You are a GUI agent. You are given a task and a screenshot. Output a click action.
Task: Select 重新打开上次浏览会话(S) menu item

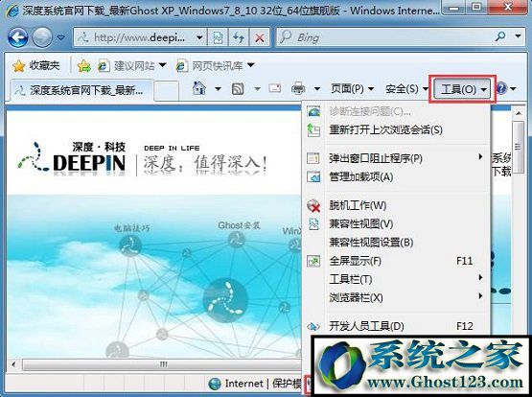click(x=396, y=129)
